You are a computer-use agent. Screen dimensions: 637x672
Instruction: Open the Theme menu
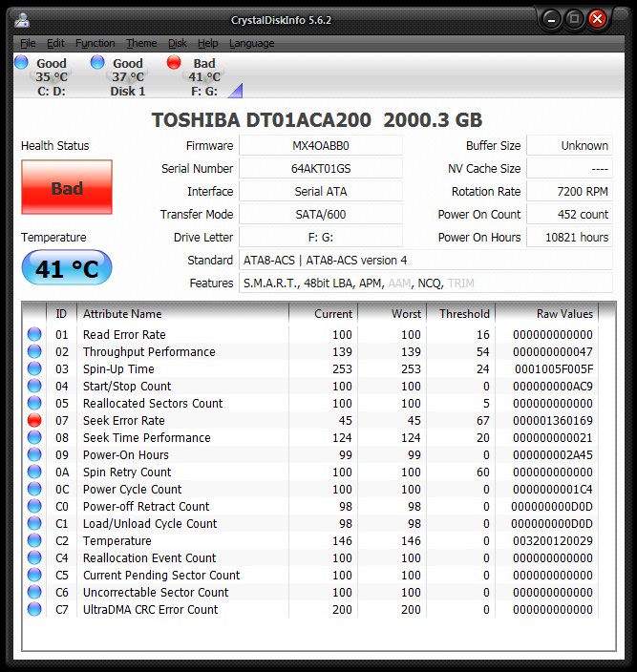pos(141,43)
